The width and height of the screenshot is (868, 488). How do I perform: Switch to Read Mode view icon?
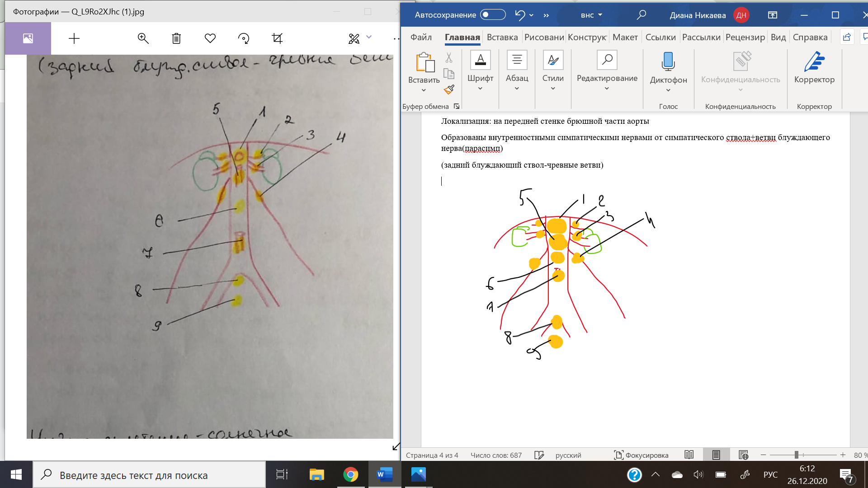689,455
